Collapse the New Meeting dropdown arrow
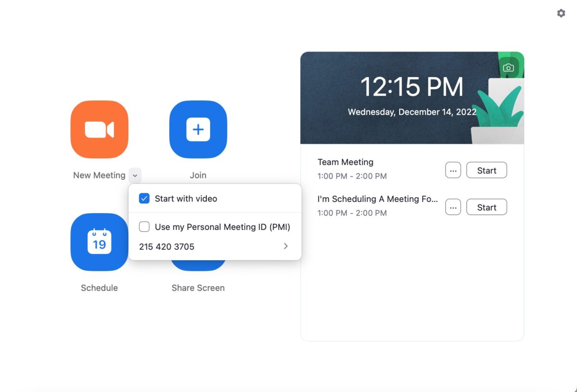This screenshot has height=392, width=577. (x=135, y=176)
